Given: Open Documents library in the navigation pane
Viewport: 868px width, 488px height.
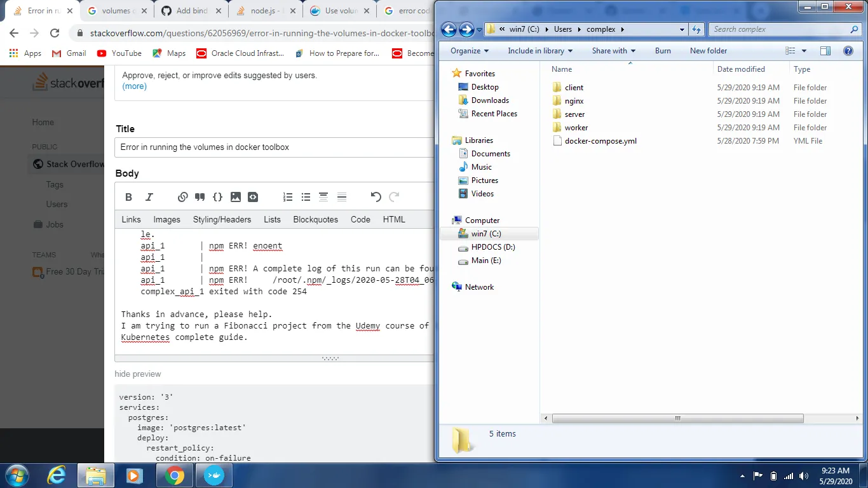Looking at the screenshot, I should (x=490, y=154).
